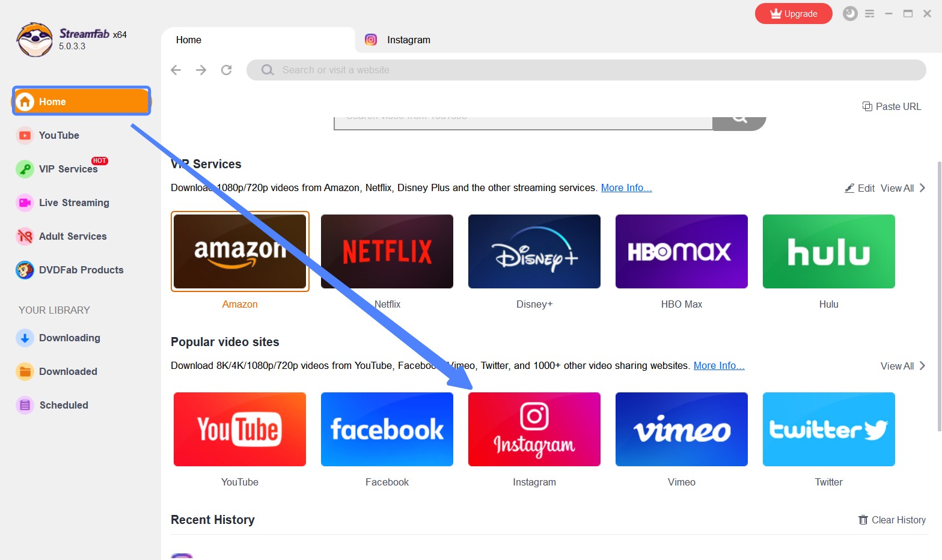This screenshot has width=942, height=560.
Task: Click the YOUR LIBRARY section label
Action: (x=54, y=310)
